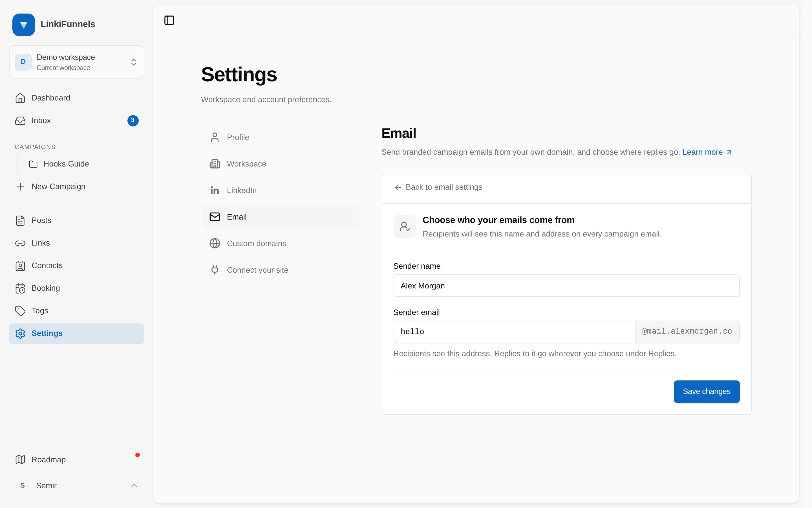Open the Demo workspace switcher
812x508 pixels.
tap(76, 62)
